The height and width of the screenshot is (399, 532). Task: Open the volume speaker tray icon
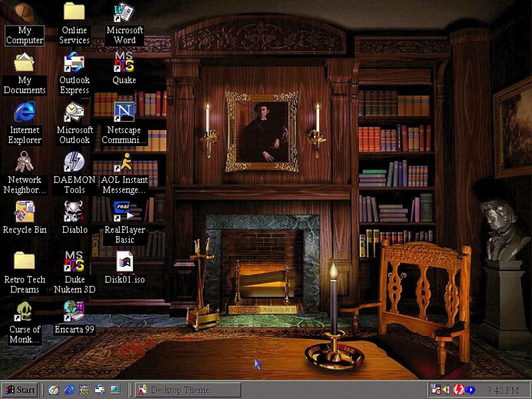[x=447, y=390]
